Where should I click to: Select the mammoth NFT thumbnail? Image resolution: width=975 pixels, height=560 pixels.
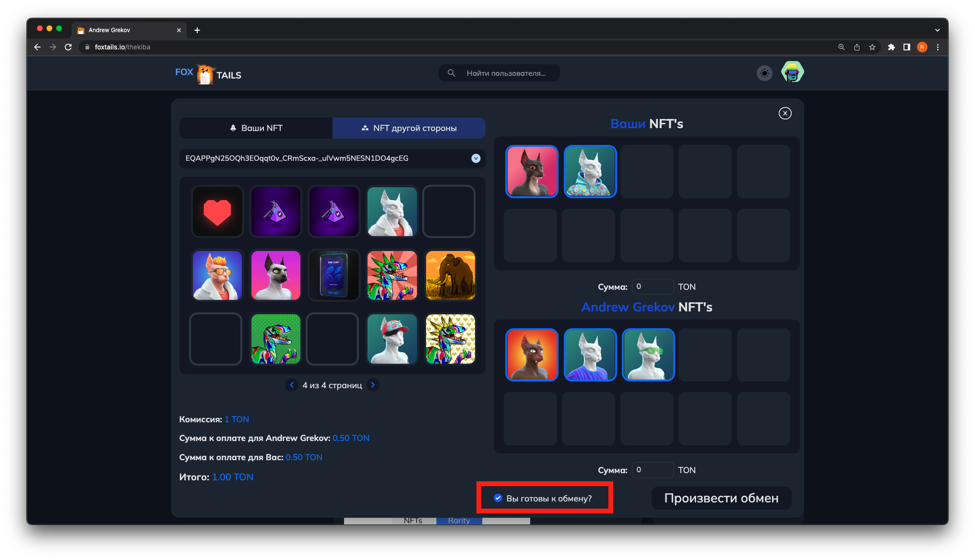click(450, 275)
